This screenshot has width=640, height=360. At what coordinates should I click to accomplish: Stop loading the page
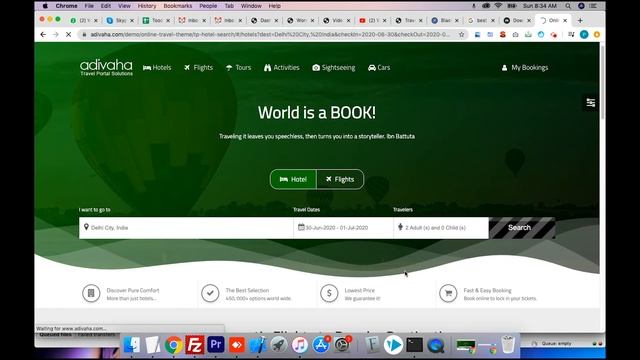(x=69, y=35)
